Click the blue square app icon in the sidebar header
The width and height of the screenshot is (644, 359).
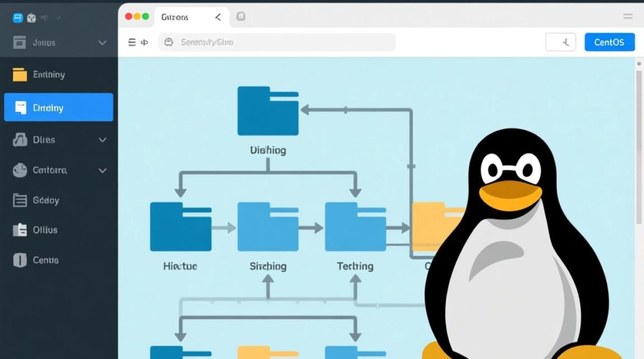[x=18, y=18]
